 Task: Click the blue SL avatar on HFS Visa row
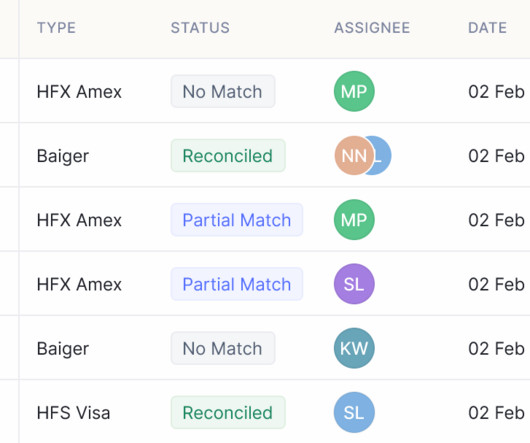[354, 412]
